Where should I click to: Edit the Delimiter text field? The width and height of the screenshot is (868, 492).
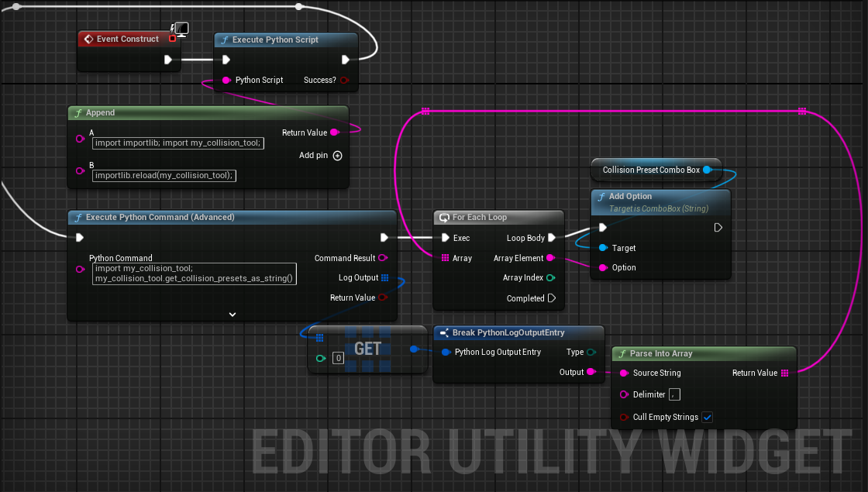click(674, 394)
